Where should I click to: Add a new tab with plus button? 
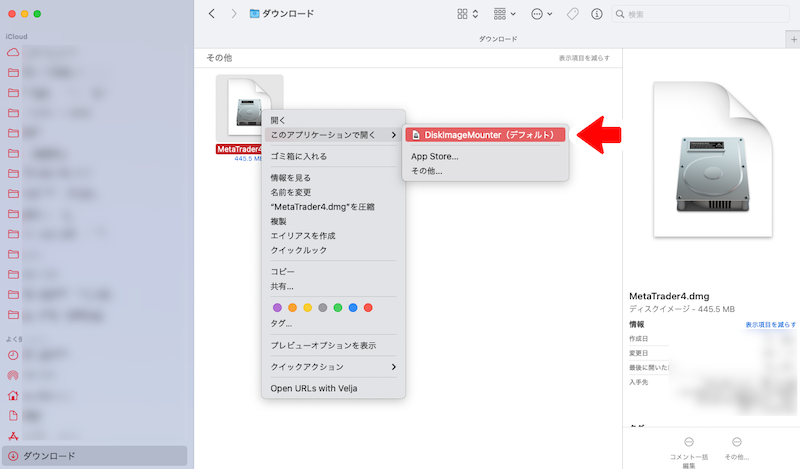pyautogui.click(x=793, y=39)
